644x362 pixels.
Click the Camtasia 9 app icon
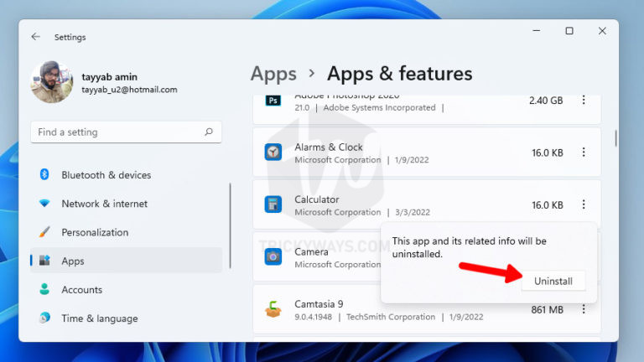pos(273,309)
